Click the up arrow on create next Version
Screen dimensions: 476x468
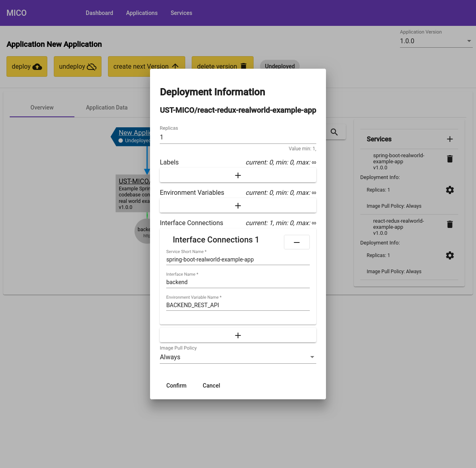[175, 66]
